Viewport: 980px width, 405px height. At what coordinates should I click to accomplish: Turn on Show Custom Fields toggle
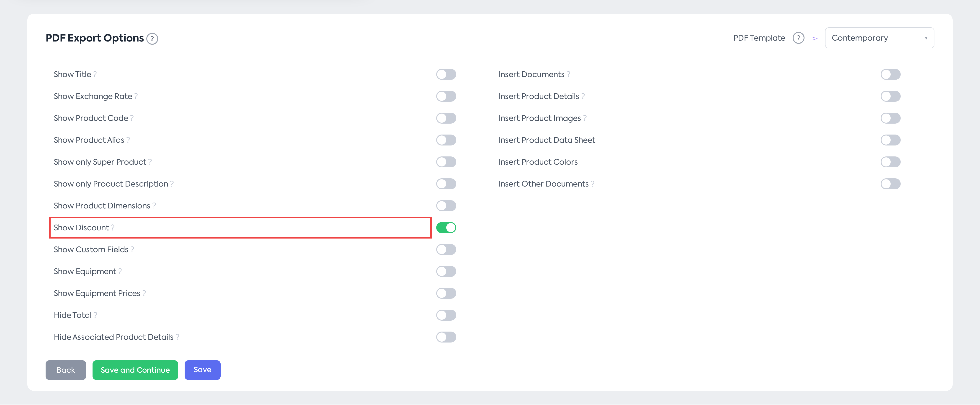click(x=446, y=250)
